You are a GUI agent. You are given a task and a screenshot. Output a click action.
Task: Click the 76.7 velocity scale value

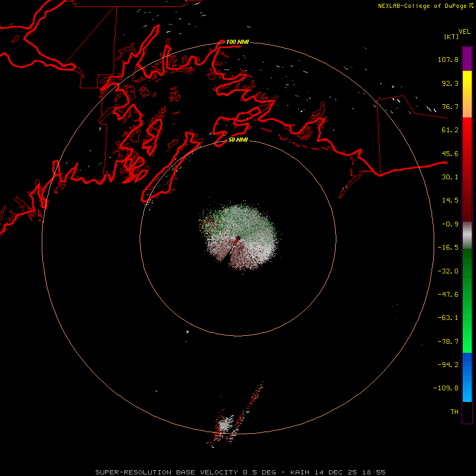point(450,106)
